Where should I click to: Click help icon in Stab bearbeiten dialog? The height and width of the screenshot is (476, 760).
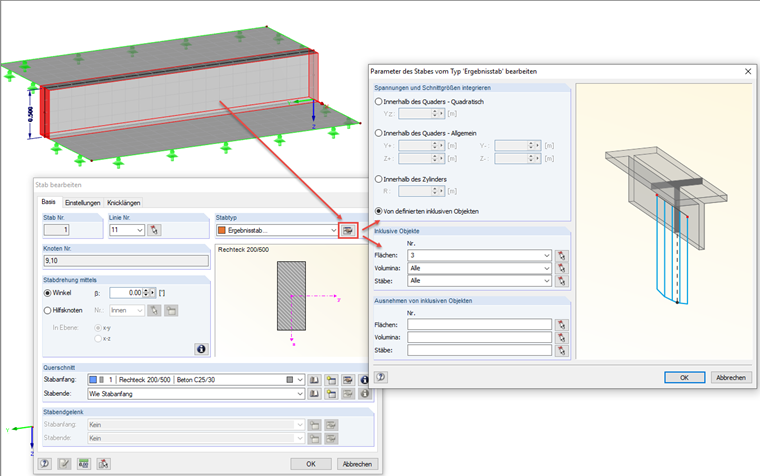pyautogui.click(x=45, y=464)
